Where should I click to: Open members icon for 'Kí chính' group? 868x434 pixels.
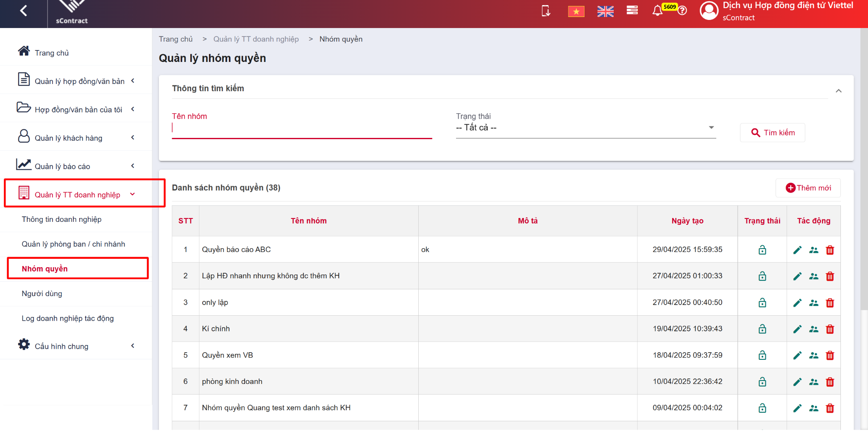coord(814,329)
